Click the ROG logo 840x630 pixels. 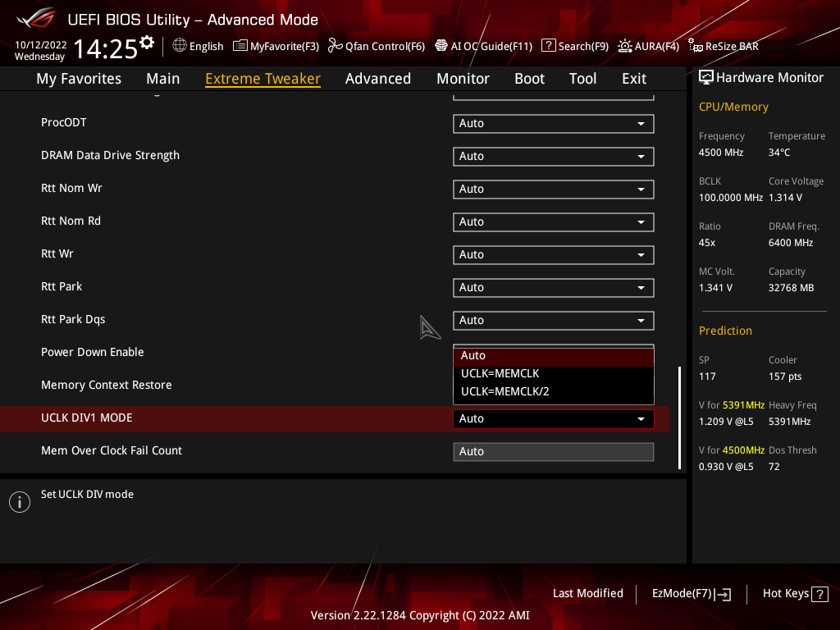35,18
